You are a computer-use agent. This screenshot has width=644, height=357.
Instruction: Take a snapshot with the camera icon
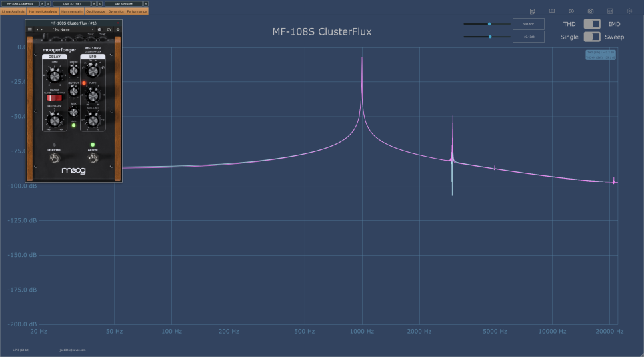pyautogui.click(x=590, y=11)
